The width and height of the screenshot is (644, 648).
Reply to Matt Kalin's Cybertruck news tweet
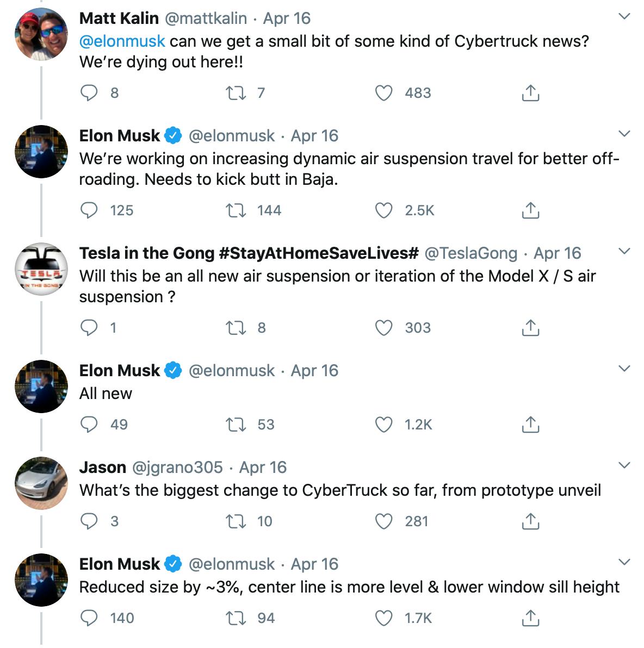coord(89,93)
